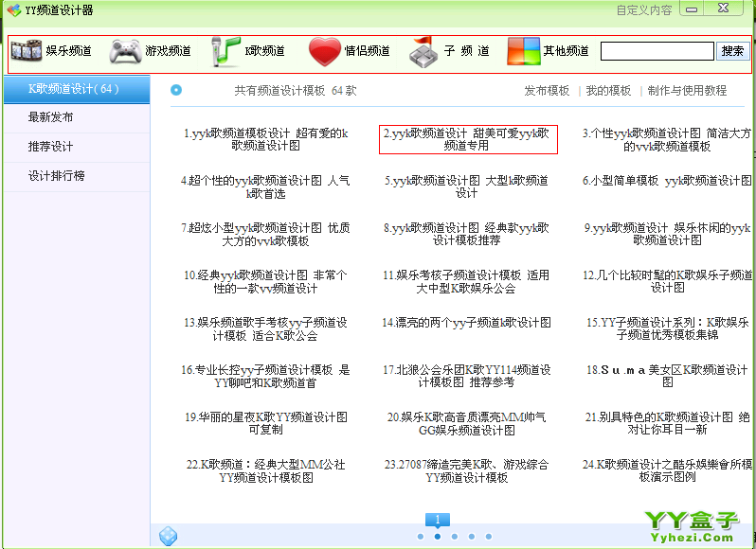Go to the fourth pagination dot
The height and width of the screenshot is (549, 756).
[x=472, y=537]
